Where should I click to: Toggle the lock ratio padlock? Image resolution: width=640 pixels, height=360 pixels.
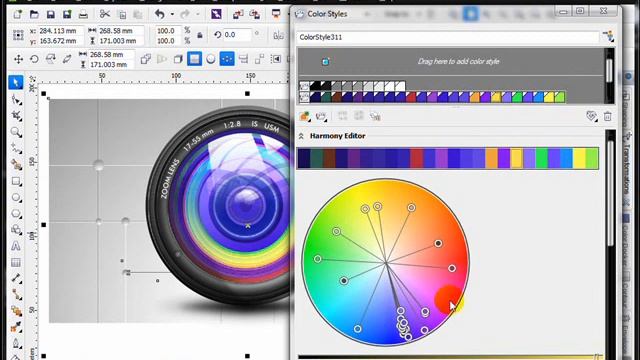pyautogui.click(x=200, y=35)
